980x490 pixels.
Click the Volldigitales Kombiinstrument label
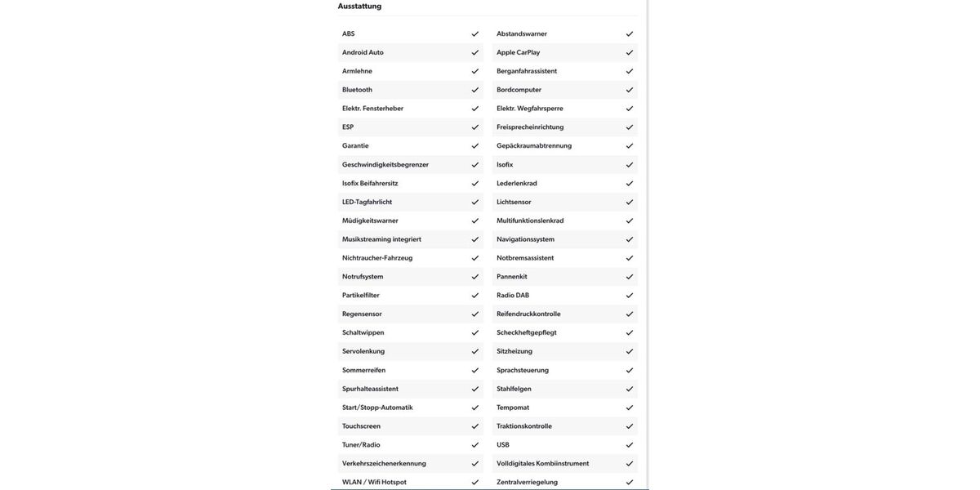click(x=542, y=463)
